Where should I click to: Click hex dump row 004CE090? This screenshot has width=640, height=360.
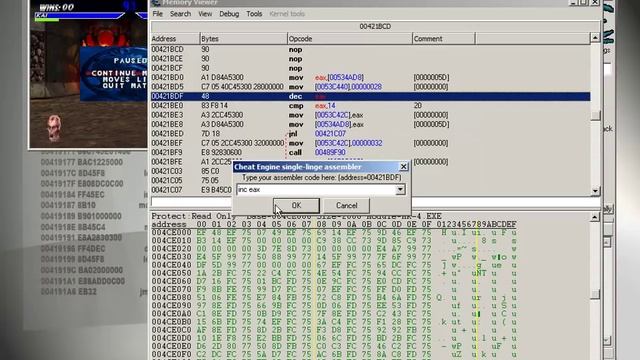click(334, 306)
